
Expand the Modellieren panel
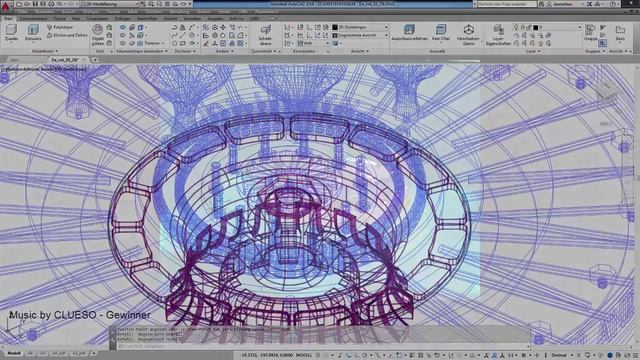point(45,51)
